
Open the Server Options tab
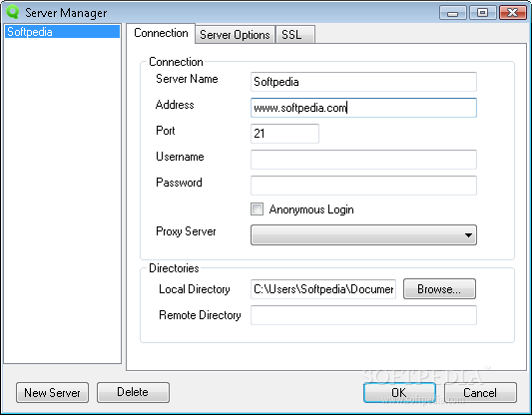pyautogui.click(x=235, y=35)
